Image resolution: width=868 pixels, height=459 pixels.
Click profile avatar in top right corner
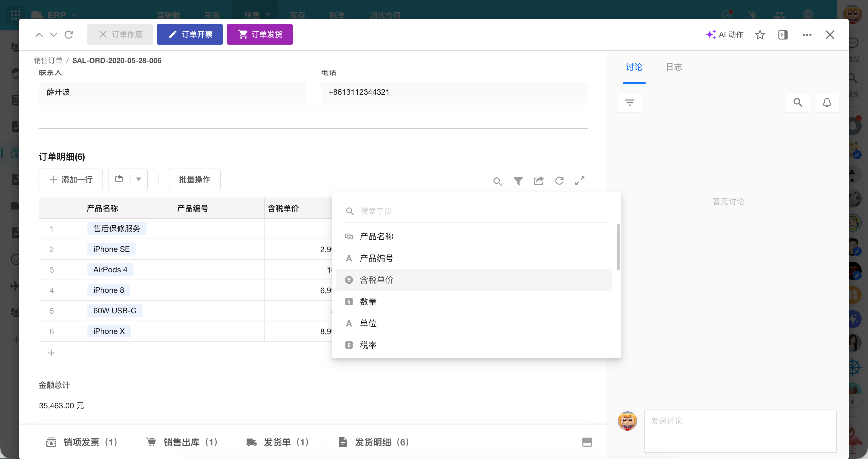[852, 14]
